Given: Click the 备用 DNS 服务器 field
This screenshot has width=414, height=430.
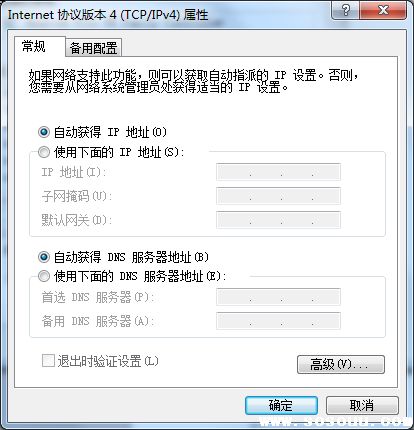Looking at the screenshot, I should click(278, 321).
